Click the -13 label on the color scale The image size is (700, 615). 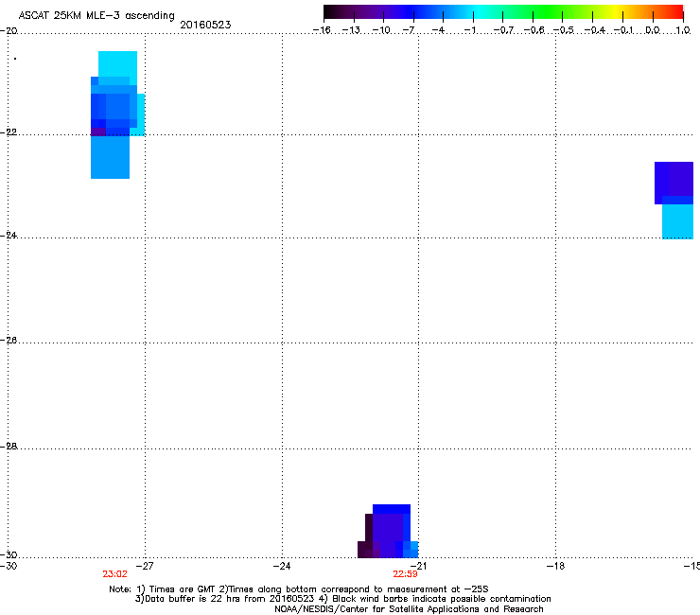(351, 30)
